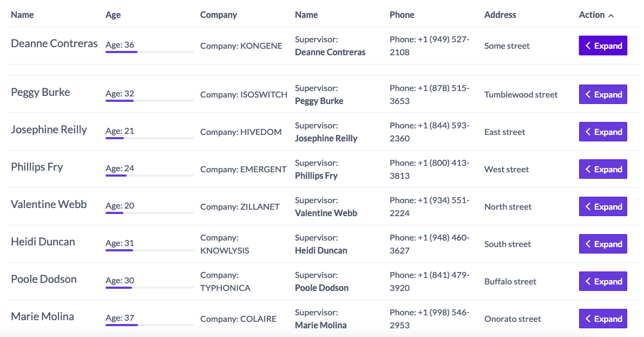
Task: Expand the row for Peggy Burke
Action: point(603,94)
